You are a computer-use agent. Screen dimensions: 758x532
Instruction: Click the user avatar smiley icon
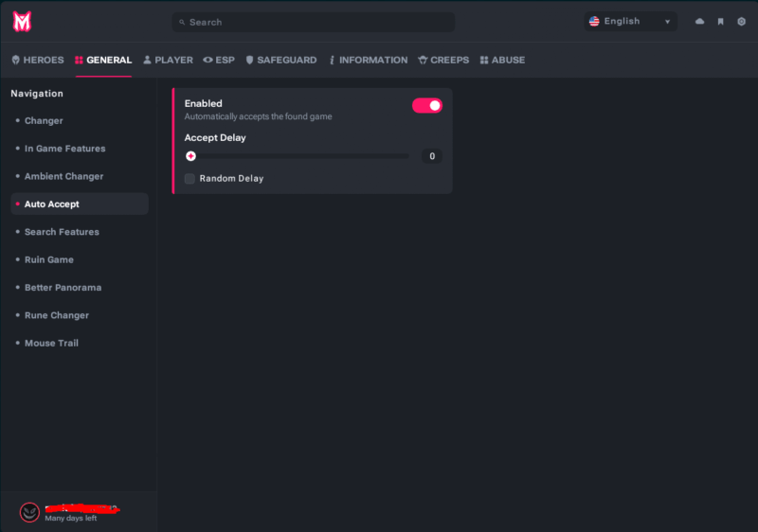29,512
